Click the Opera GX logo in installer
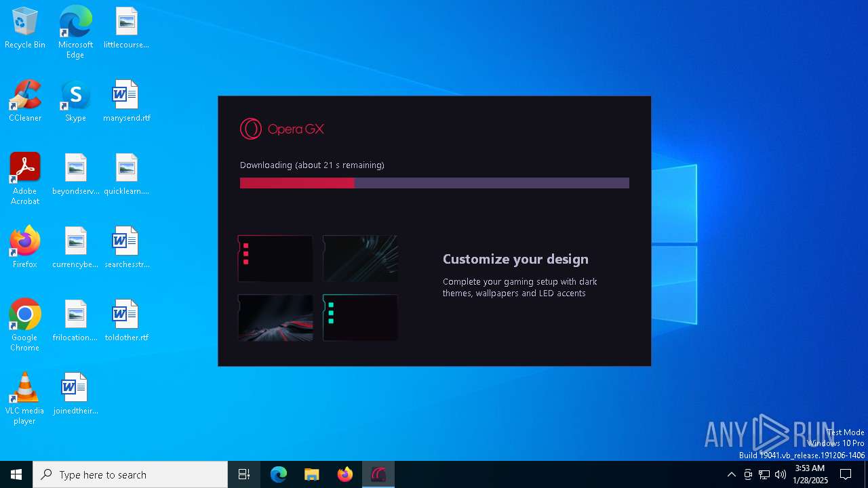Image resolution: width=868 pixels, height=488 pixels. (282, 129)
